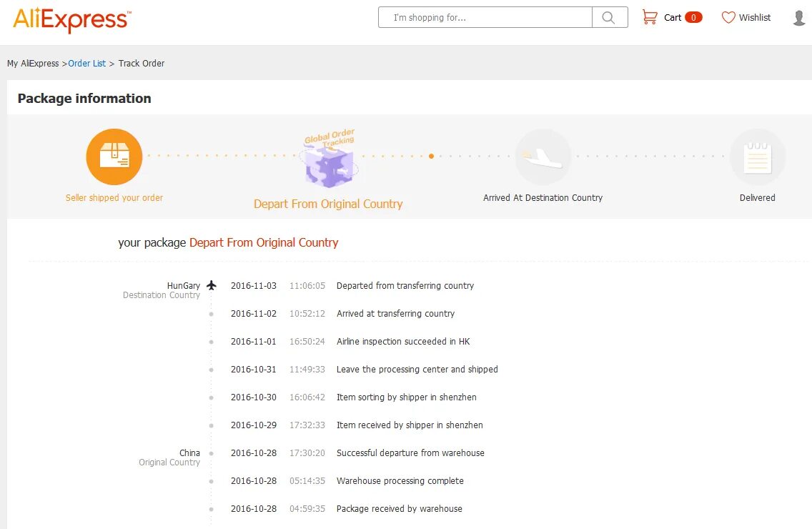Click the Seller shipped your order label

click(114, 198)
